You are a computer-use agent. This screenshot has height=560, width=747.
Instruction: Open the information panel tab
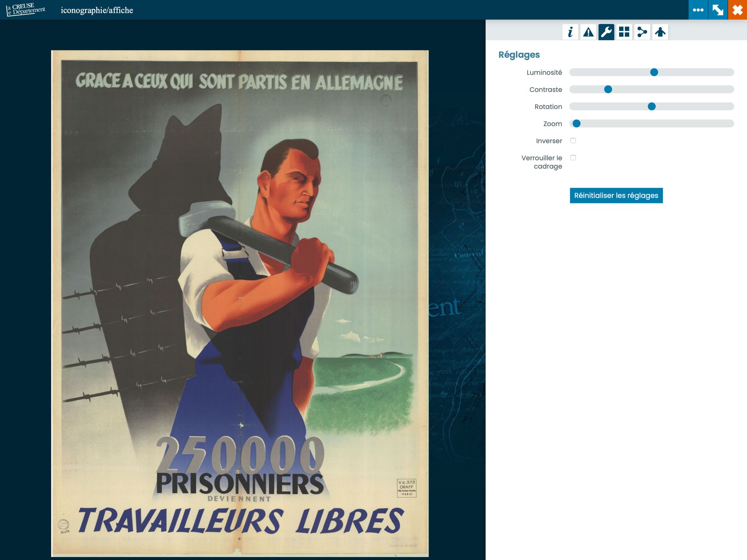tap(570, 32)
